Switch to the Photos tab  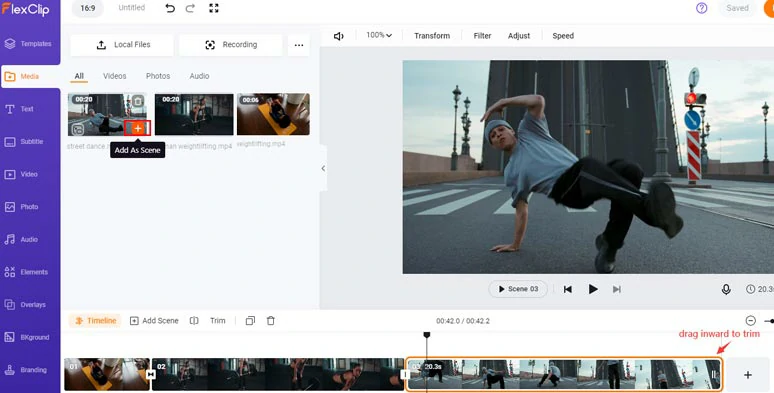tap(158, 76)
